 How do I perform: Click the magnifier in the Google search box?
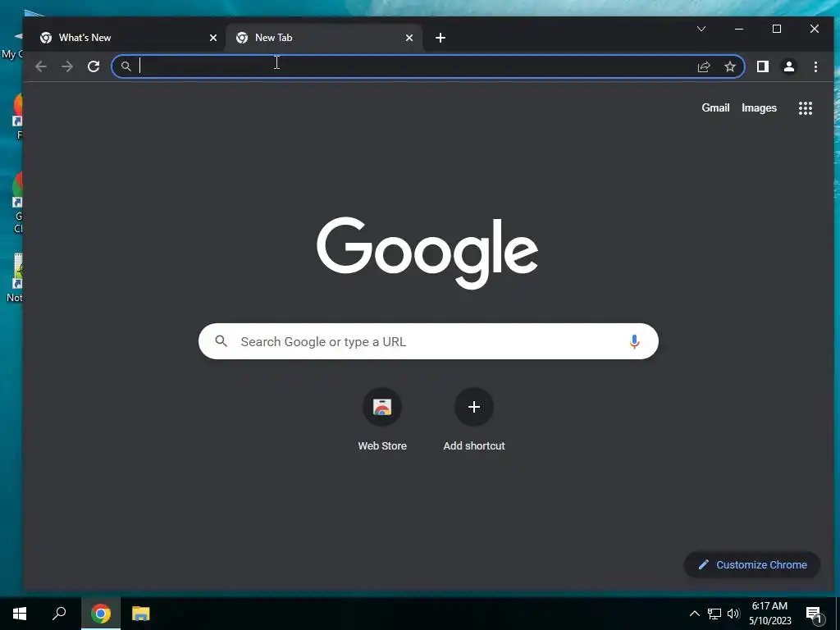pos(221,340)
